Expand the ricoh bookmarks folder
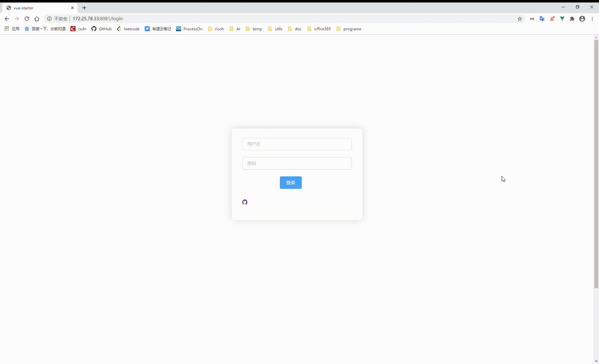Image resolution: width=599 pixels, height=364 pixels. click(216, 29)
